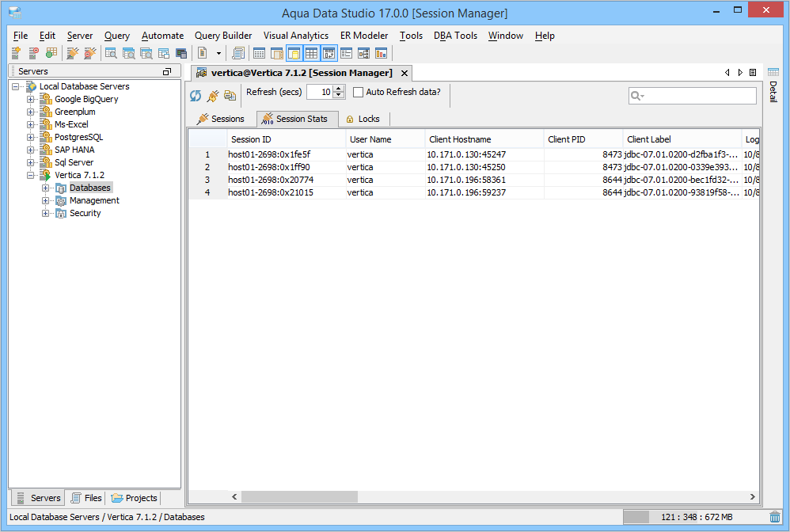This screenshot has width=790, height=532.
Task: Click the first magnifier query window toolbar icon
Action: pyautogui.click(x=111, y=53)
